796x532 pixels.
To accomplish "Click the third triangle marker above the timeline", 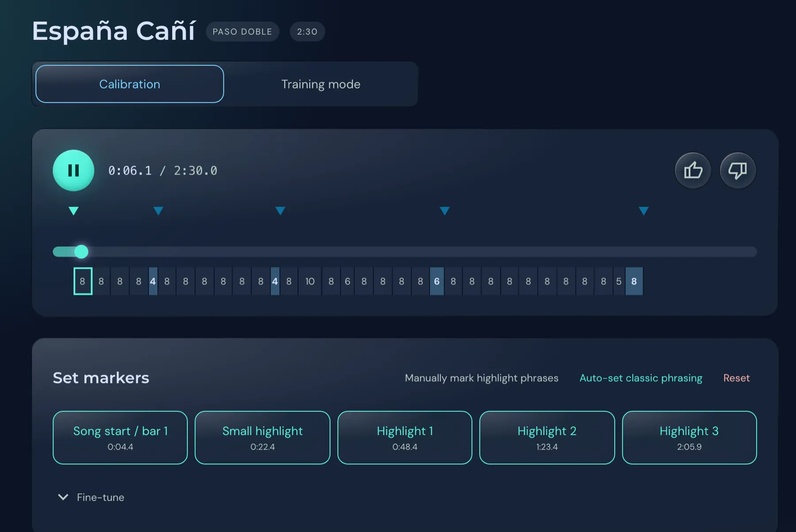I will click(280, 211).
